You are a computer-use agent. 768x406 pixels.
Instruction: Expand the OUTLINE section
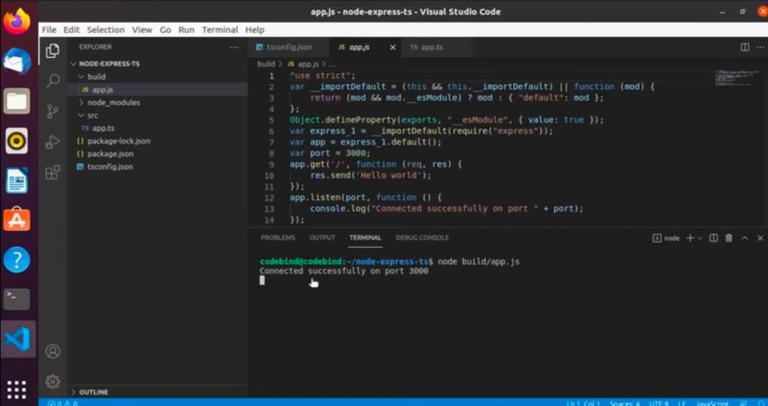point(94,392)
